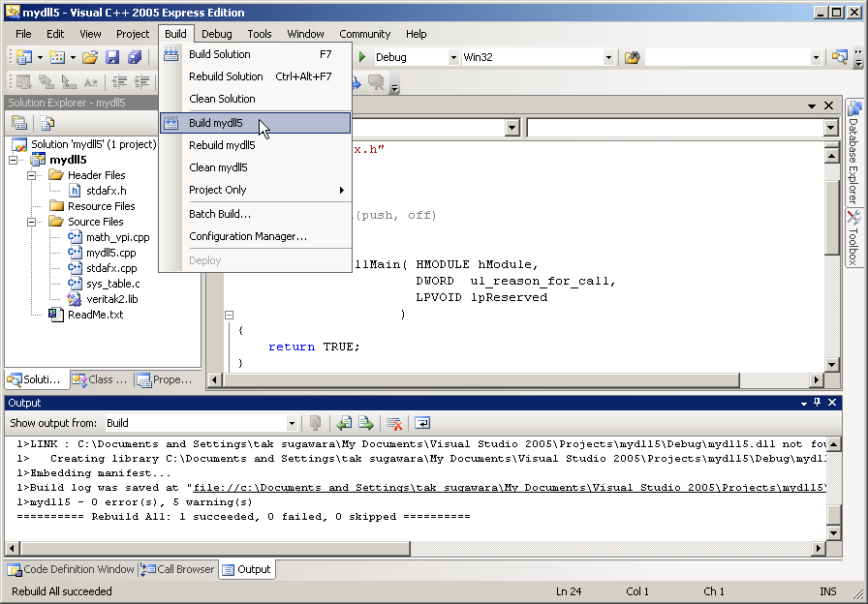Click Find Message in Code icon
This screenshot has height=604, width=868.
[x=316, y=423]
